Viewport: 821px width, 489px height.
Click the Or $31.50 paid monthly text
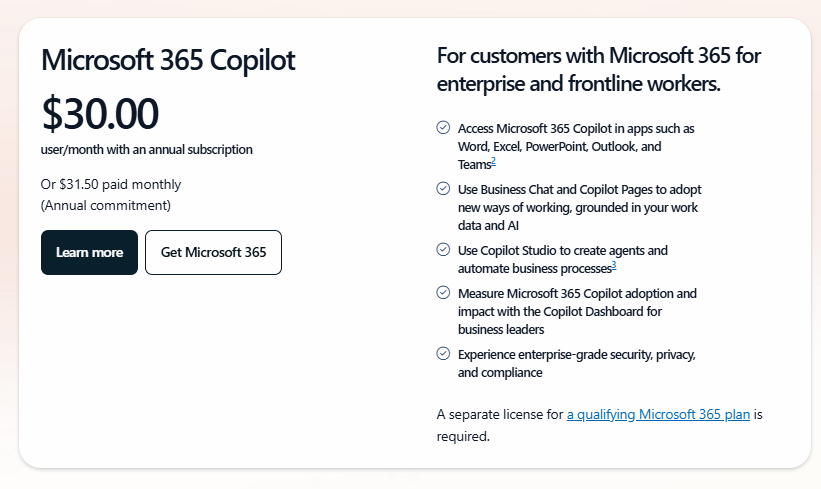[x=110, y=184]
